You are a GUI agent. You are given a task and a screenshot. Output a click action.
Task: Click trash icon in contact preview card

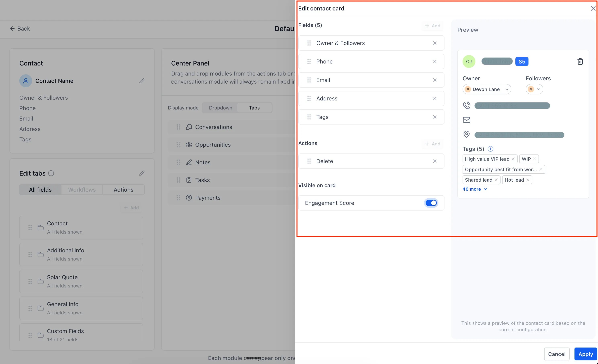click(580, 61)
